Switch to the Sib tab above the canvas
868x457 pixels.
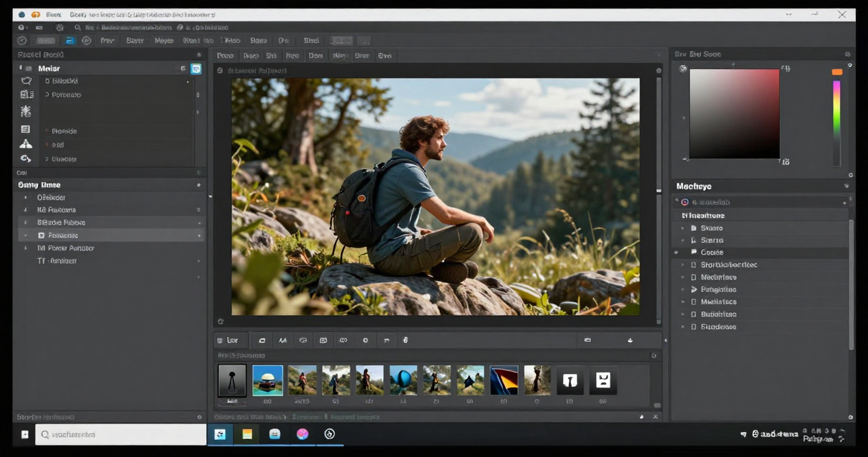click(x=271, y=55)
